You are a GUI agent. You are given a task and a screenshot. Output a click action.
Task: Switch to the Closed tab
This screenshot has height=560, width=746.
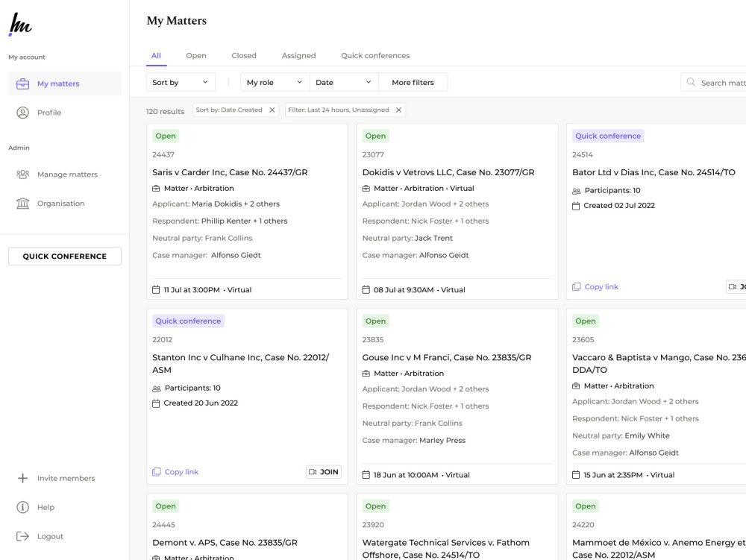244,56
